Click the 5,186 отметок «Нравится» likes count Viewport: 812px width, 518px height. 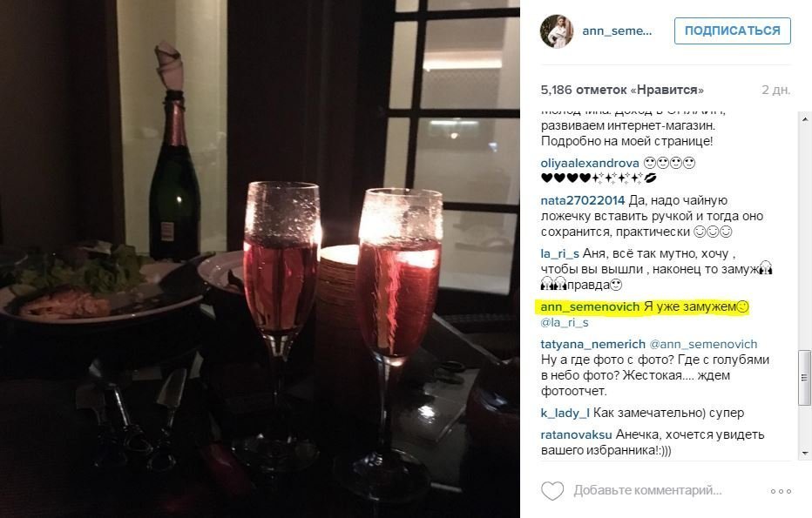coord(622,90)
